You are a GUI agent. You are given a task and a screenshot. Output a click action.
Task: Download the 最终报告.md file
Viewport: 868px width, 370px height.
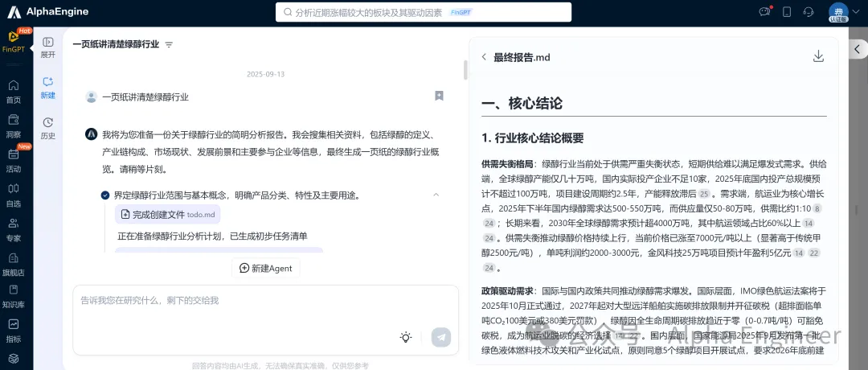pos(818,56)
